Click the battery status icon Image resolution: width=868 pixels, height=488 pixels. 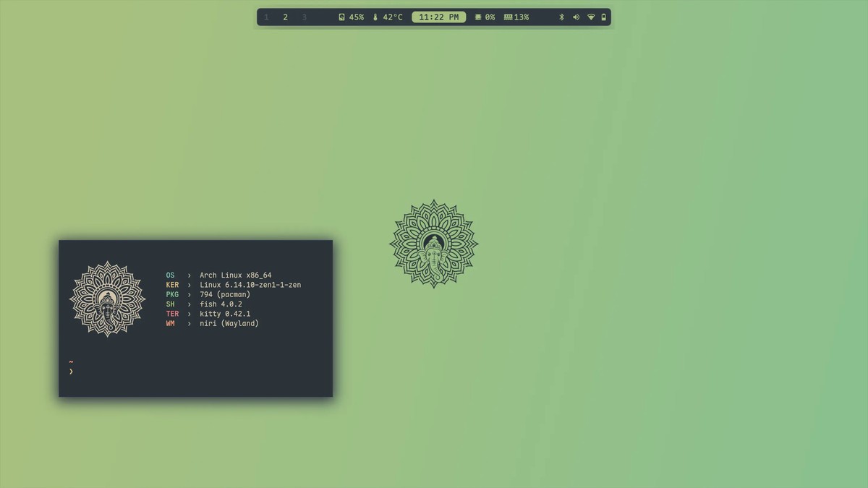click(604, 17)
